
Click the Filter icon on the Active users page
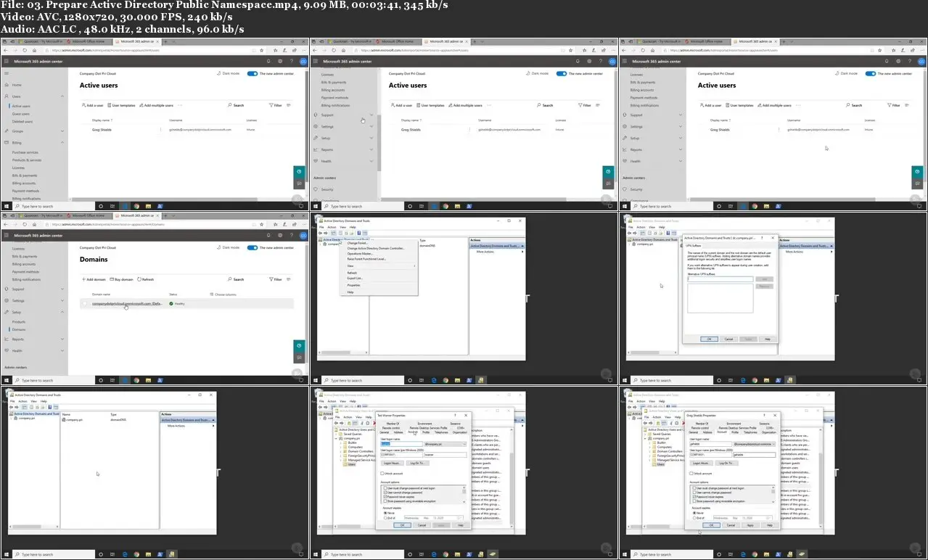coord(276,105)
